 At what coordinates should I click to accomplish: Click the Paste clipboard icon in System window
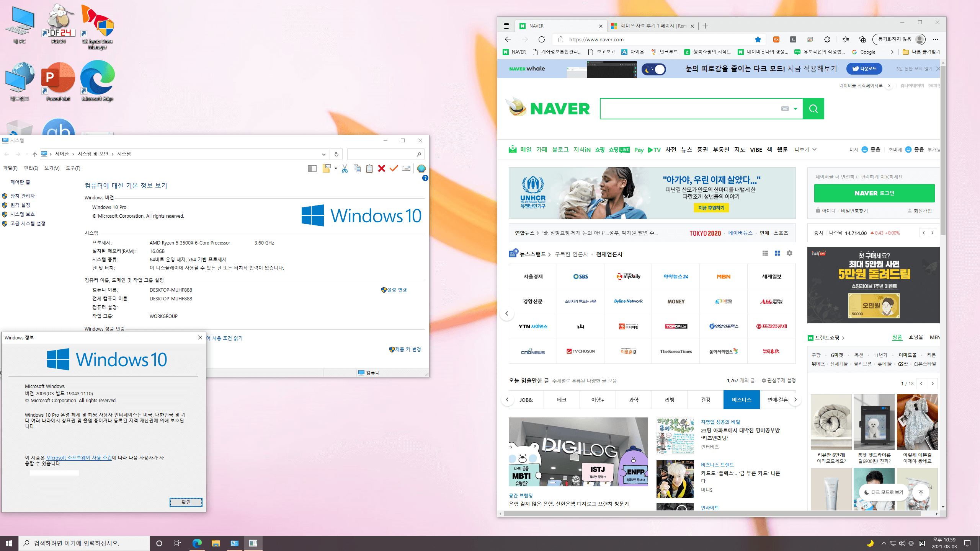point(369,168)
